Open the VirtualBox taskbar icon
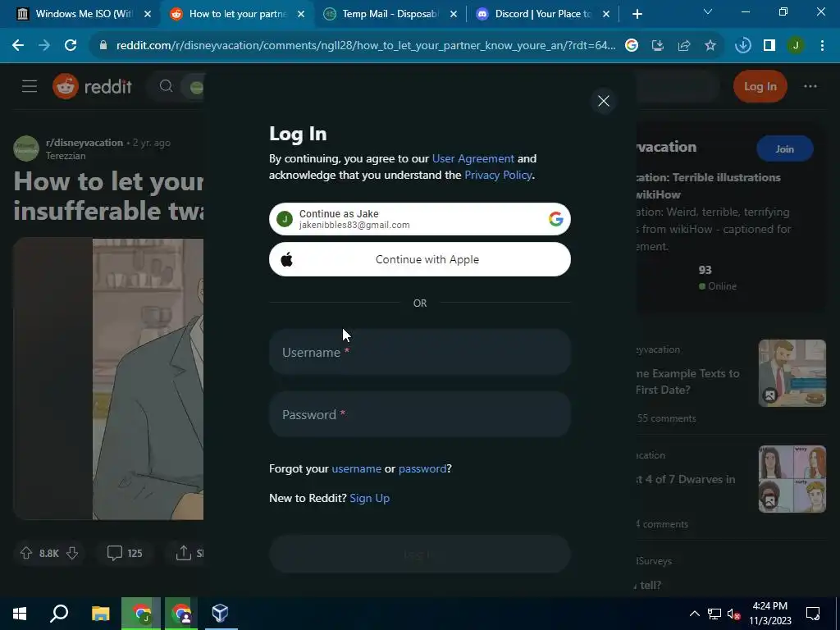The height and width of the screenshot is (630, 840). tap(220, 614)
